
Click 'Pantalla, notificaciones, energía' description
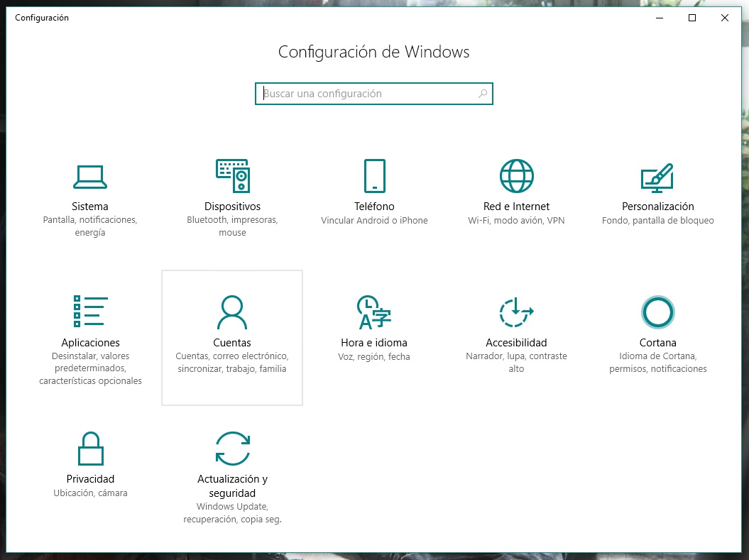[89, 226]
